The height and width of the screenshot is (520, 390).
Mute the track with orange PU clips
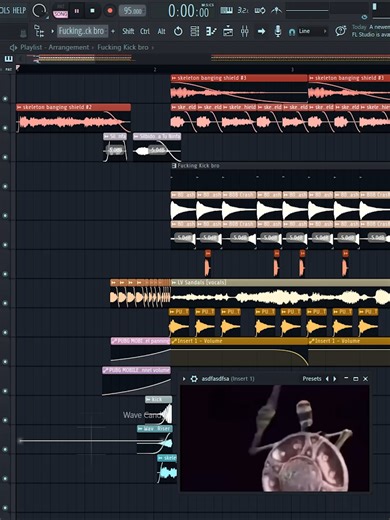(5, 332)
